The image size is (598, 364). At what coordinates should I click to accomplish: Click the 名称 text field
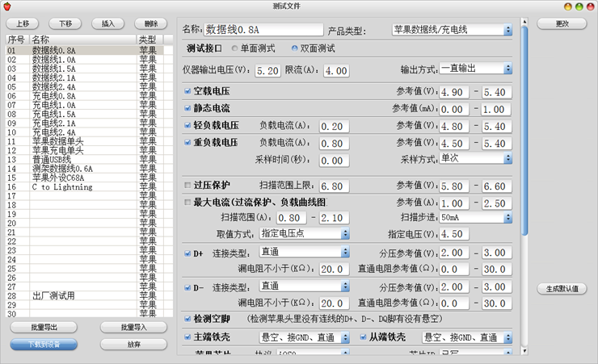coord(263,31)
